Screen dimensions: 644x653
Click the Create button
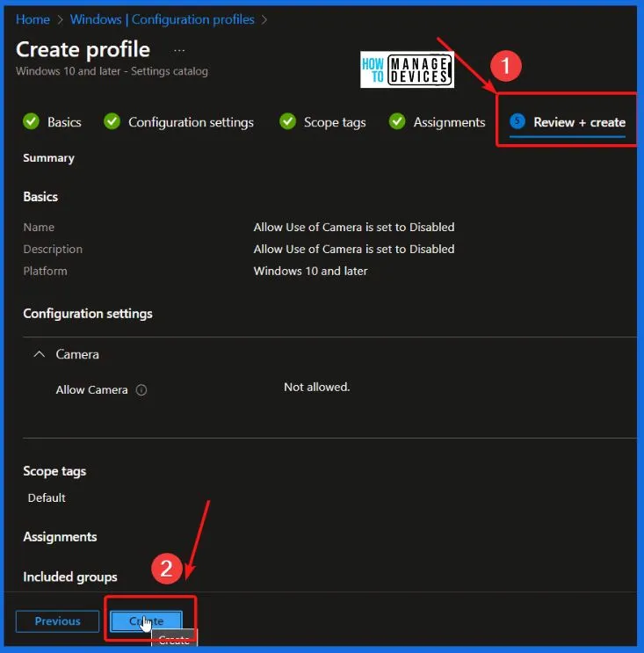coord(146,621)
